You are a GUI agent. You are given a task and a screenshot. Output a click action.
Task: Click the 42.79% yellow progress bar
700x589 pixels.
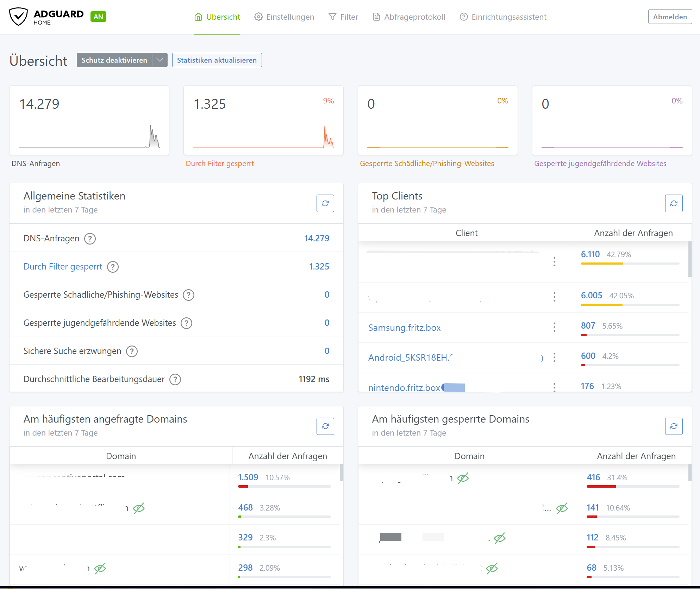pyautogui.click(x=630, y=264)
